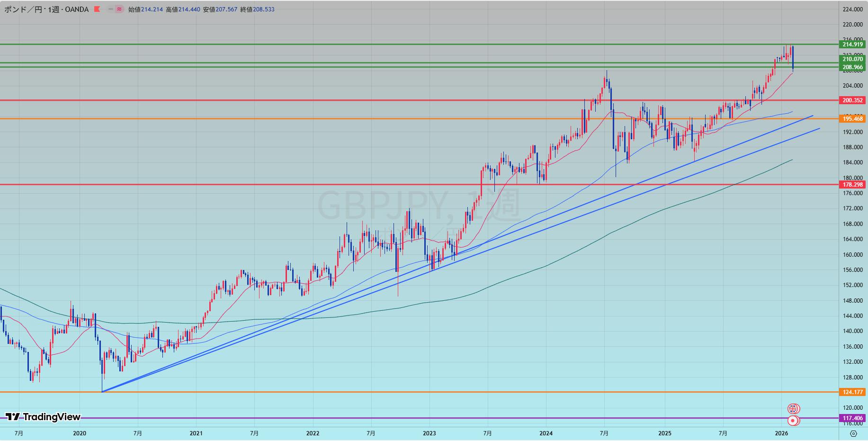
Task: Click the TradingView logo
Action: [43, 417]
